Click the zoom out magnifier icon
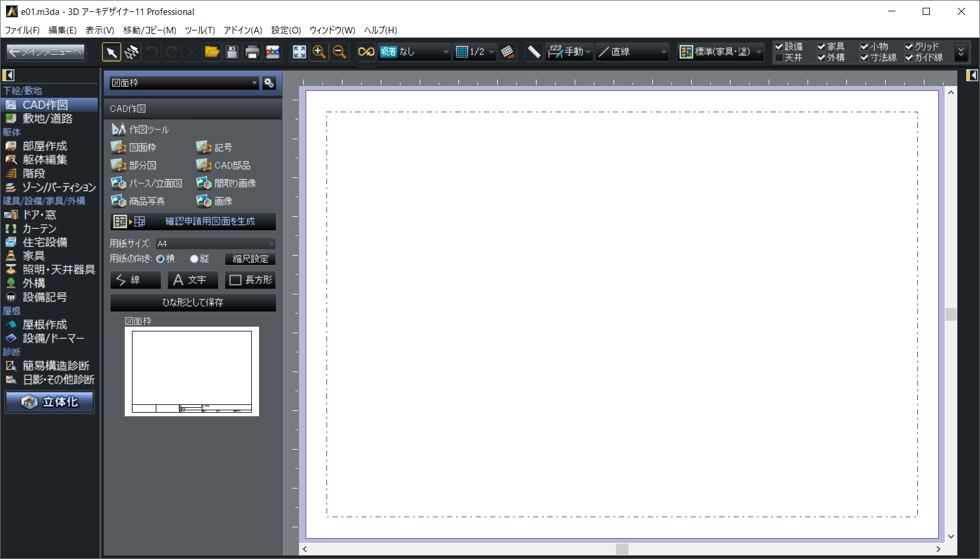This screenshot has width=980, height=559. (340, 53)
